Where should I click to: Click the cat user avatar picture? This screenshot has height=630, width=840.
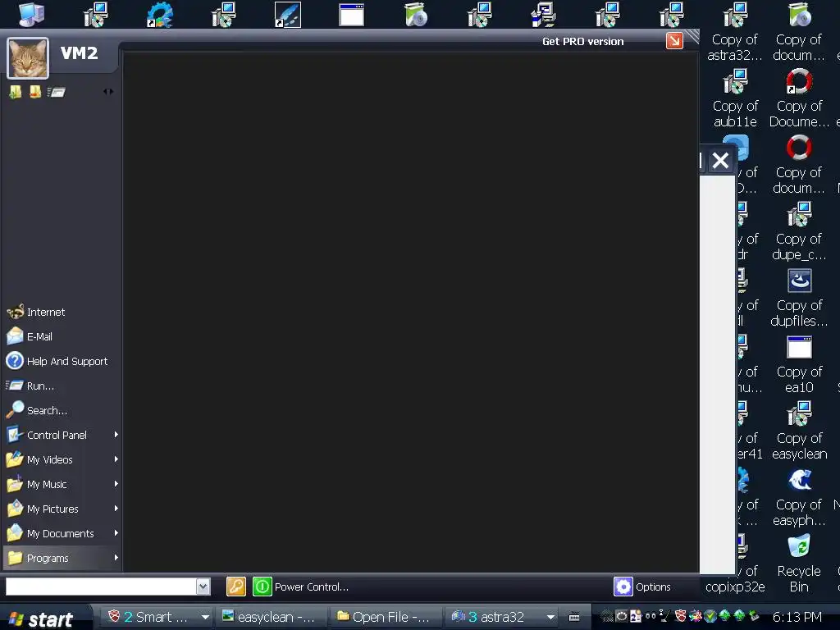coord(28,58)
